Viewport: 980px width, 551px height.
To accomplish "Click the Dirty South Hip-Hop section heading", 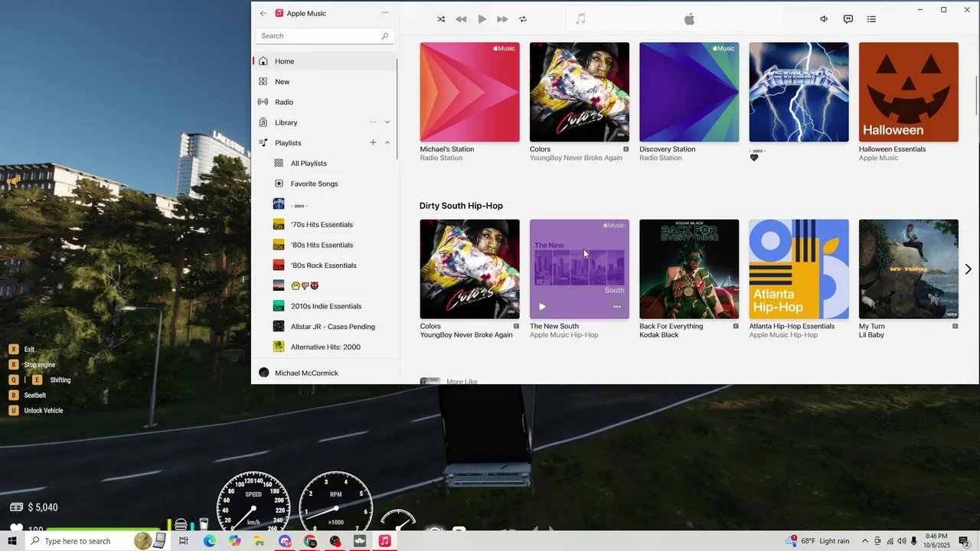I will (461, 206).
